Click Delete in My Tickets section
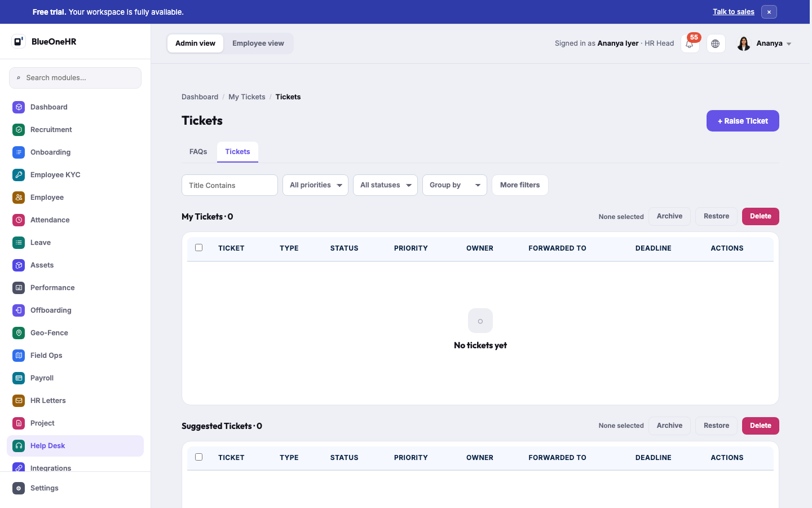Screen dimensions: 812x508 click(761, 216)
